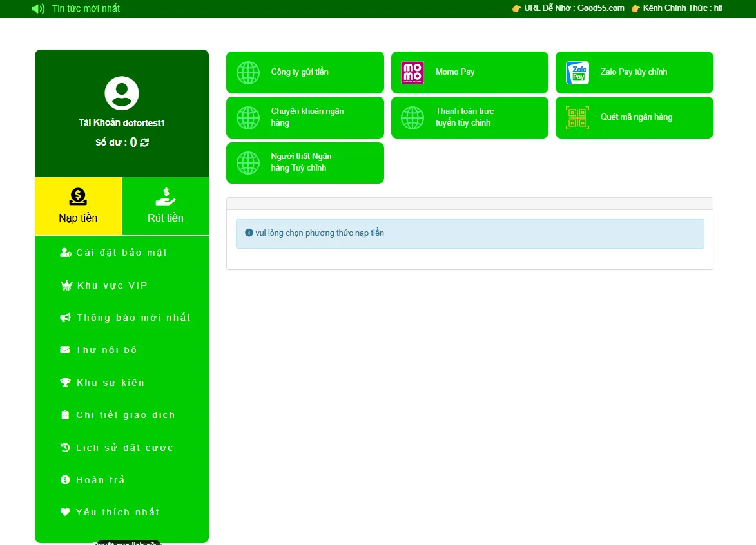Open the Hoàn trả menu item

point(100,480)
